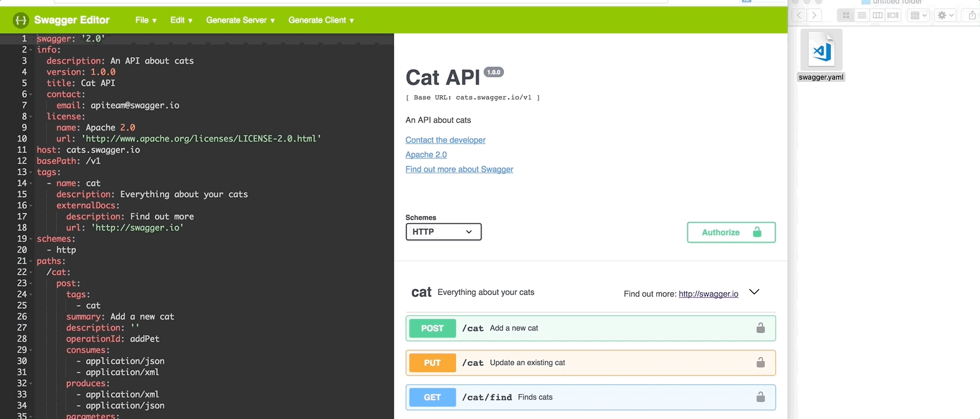Open the HTTP schemes dropdown
The image size is (980, 419).
443,232
